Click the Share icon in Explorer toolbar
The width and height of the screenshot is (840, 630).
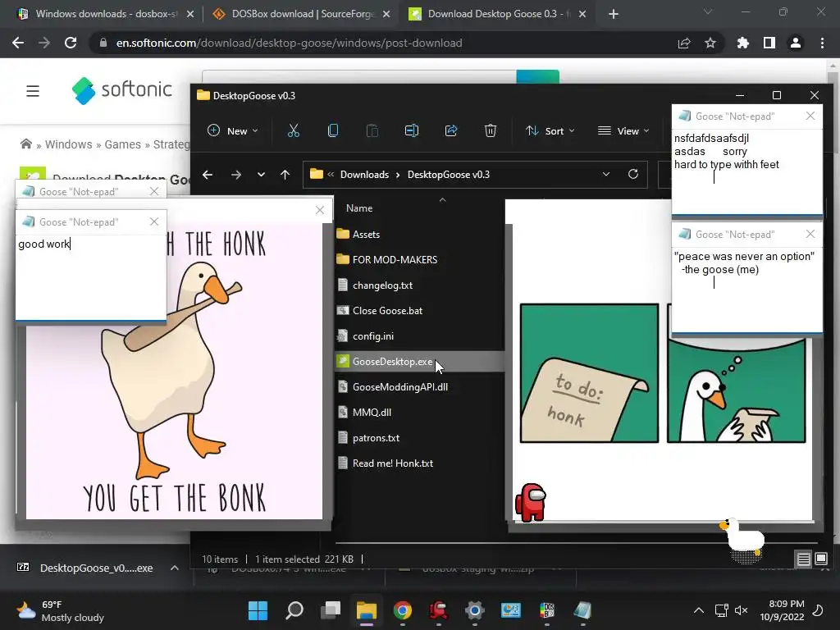pos(451,130)
